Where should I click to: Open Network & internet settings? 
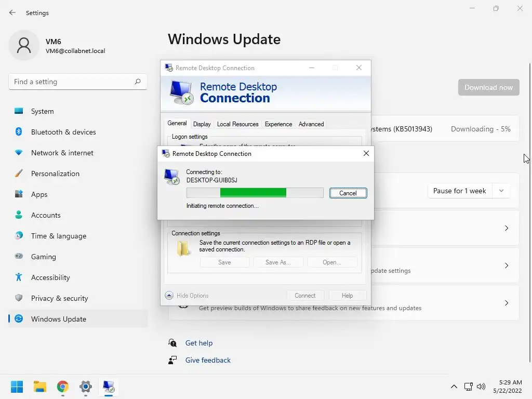click(x=78, y=153)
